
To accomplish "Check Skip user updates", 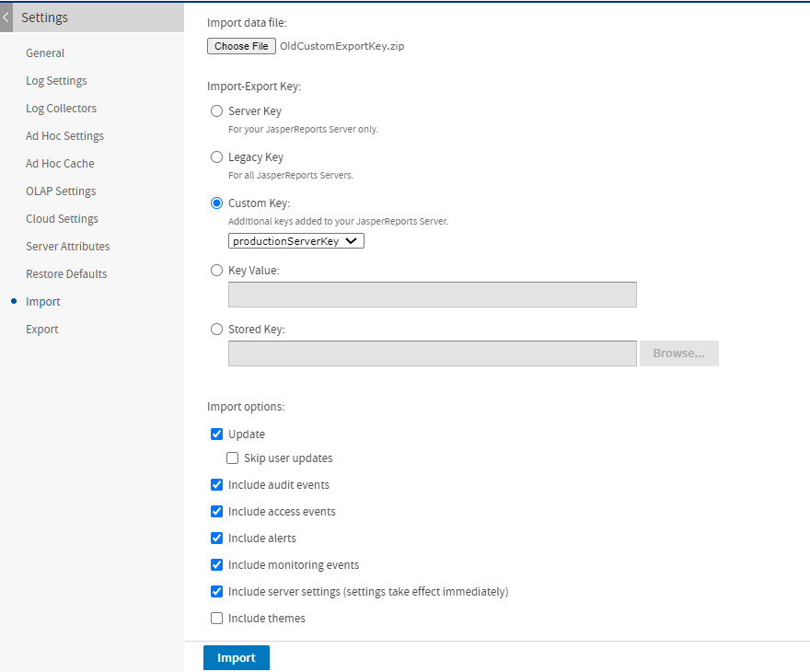I will pos(233,458).
